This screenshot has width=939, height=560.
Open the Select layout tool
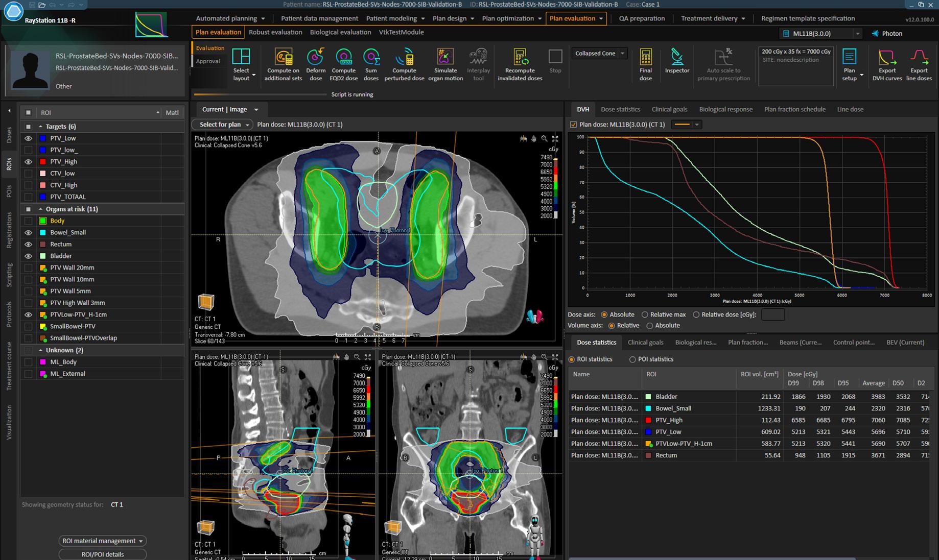pos(241,64)
